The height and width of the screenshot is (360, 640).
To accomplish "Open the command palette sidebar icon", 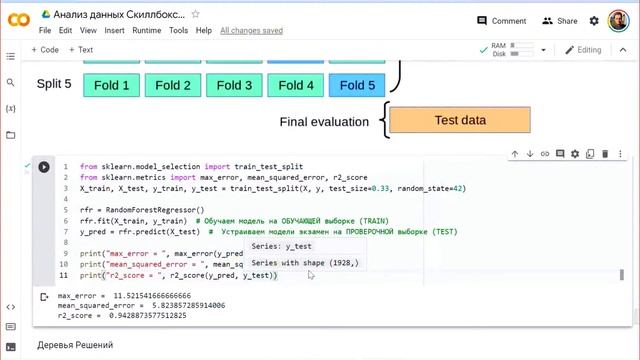I will (x=11, y=327).
